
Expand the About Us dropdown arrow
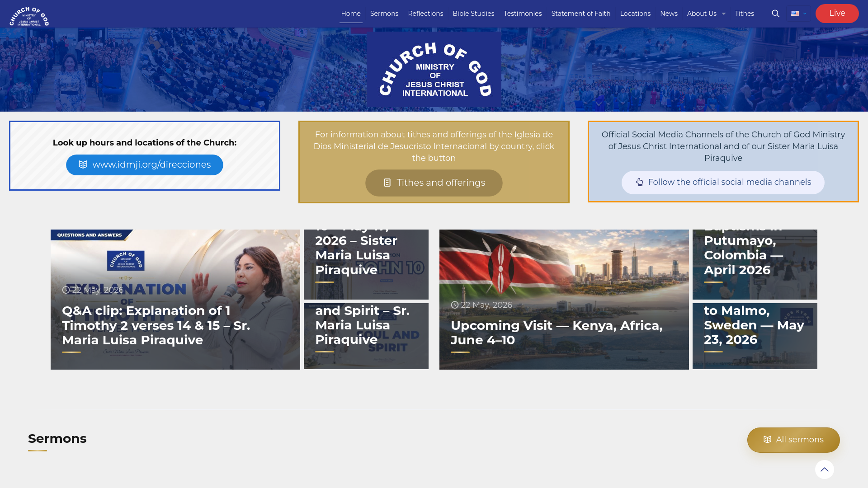pos(723,14)
